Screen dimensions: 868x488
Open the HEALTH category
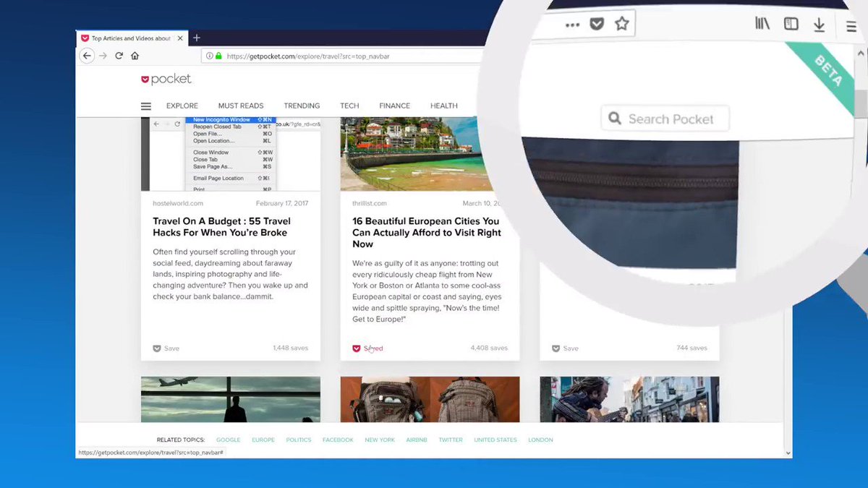(443, 106)
